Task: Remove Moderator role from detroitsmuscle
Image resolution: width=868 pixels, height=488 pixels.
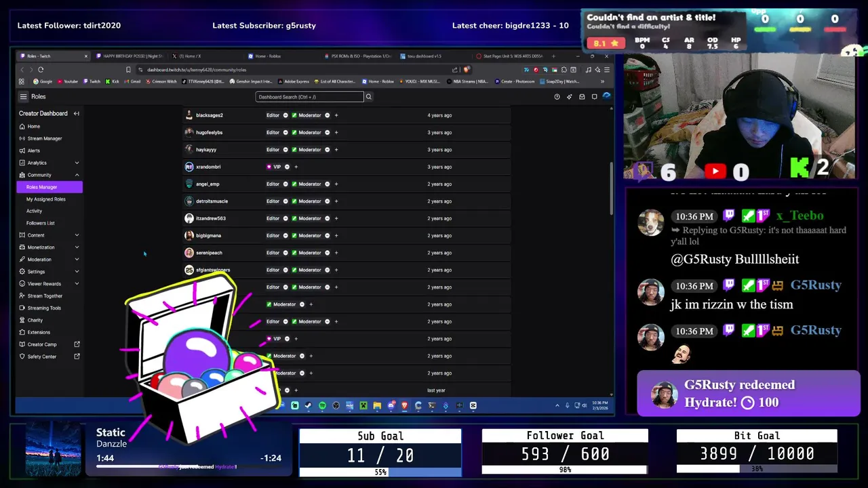Action: (327, 201)
